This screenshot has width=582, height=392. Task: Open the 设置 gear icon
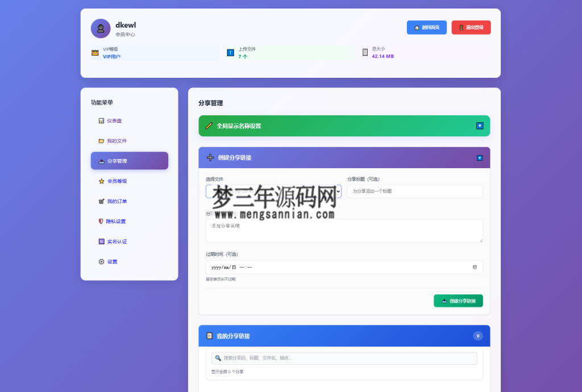101,261
